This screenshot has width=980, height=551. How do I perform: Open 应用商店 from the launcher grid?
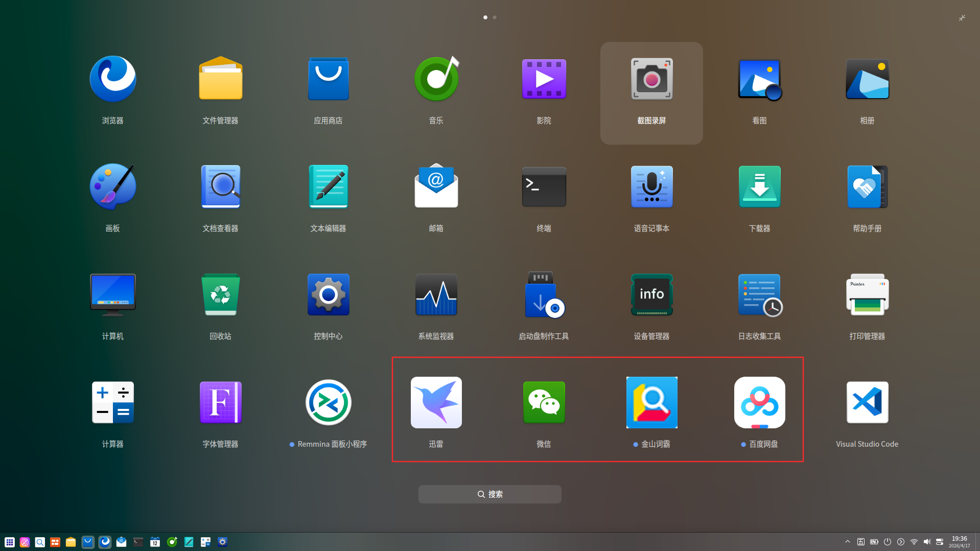(x=329, y=79)
